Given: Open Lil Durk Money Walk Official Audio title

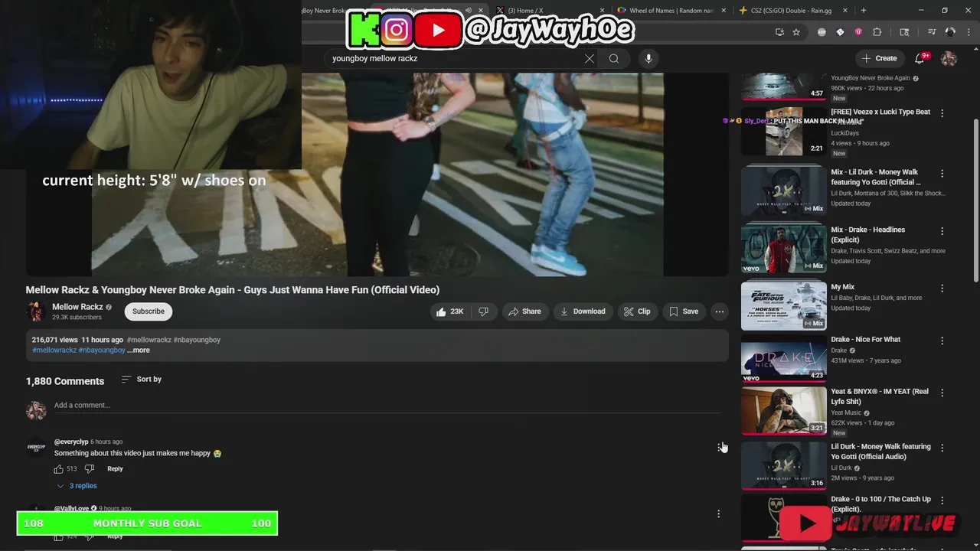Looking at the screenshot, I should pos(880,452).
